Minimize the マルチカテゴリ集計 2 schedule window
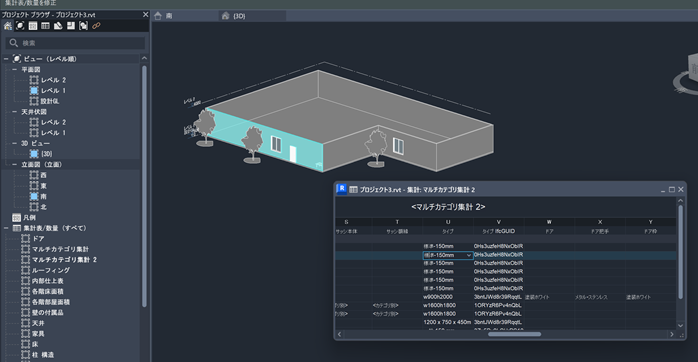The height and width of the screenshot is (362, 698). pos(663,190)
